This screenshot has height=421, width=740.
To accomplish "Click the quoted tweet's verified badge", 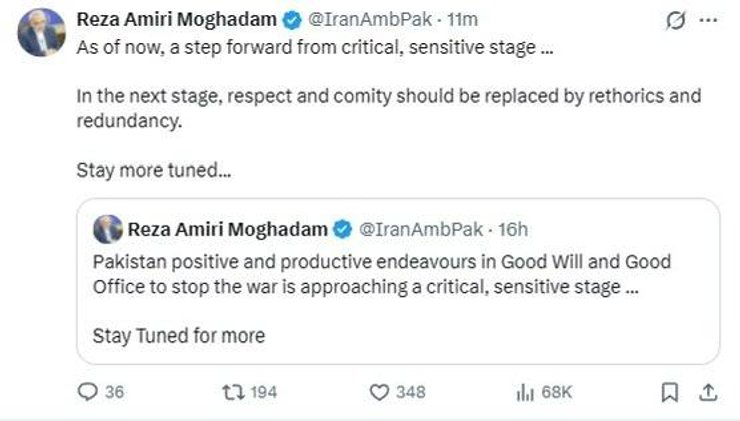I will [x=342, y=229].
